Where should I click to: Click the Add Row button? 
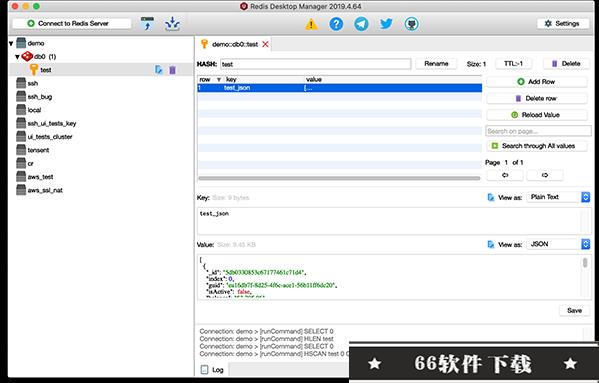(x=537, y=82)
